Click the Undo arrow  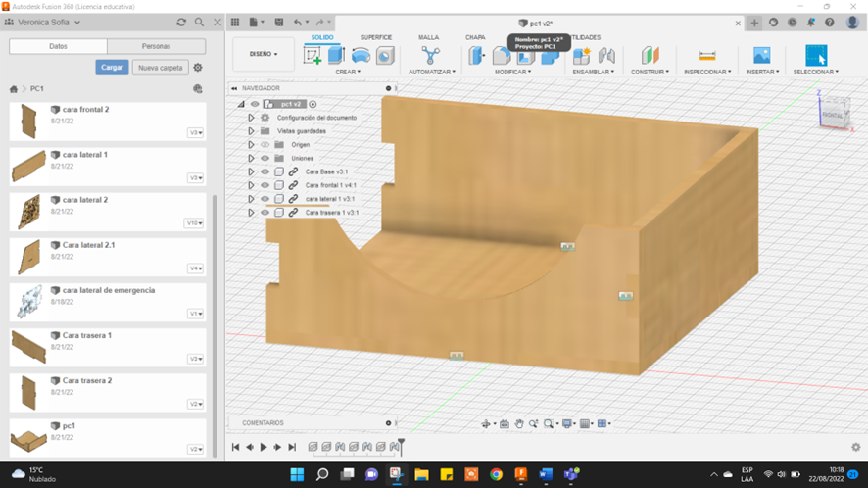298,23
